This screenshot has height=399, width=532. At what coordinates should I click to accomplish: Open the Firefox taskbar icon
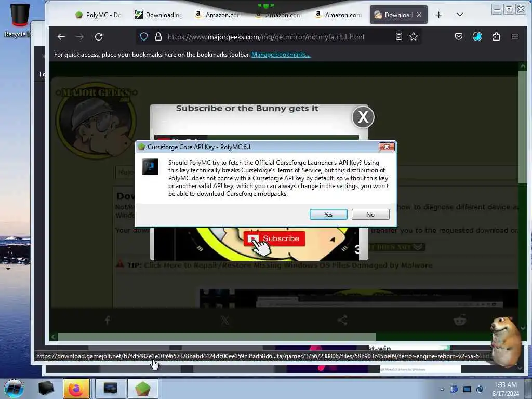coord(76,389)
